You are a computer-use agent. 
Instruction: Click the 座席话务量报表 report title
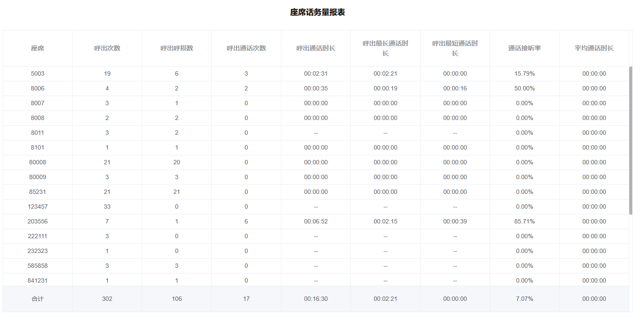(x=317, y=13)
